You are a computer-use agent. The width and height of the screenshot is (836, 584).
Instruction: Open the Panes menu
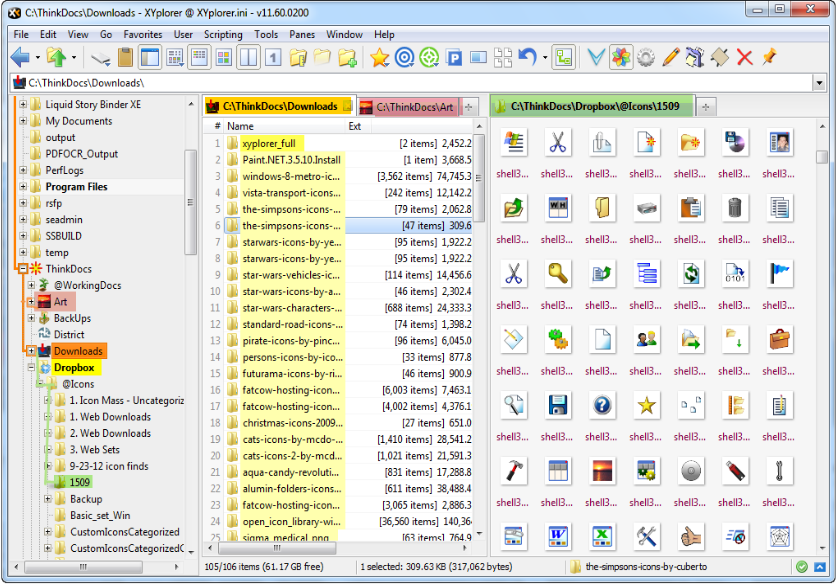302,34
